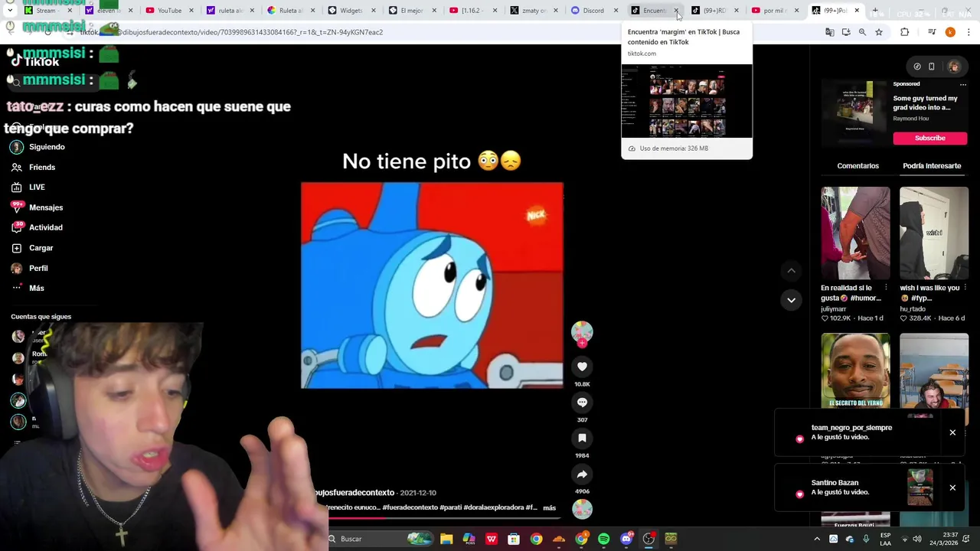Expand video description with más
Viewport: 980px width, 551px height.
click(549, 507)
